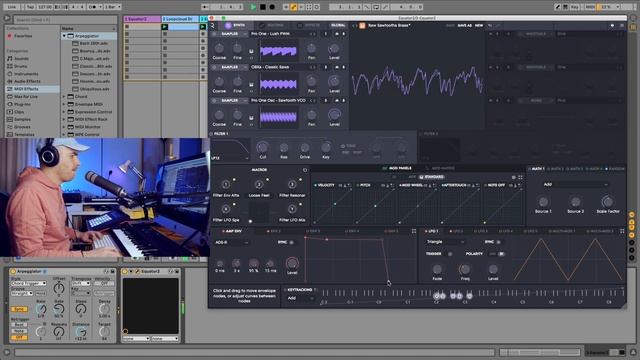Select the Audio Effects category icon
The width and height of the screenshot is (640, 360).
(10, 81)
